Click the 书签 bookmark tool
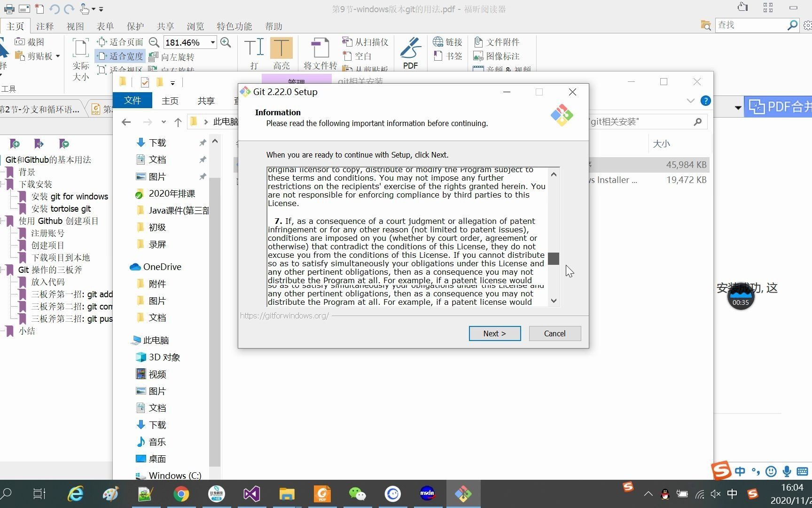 pos(447,56)
